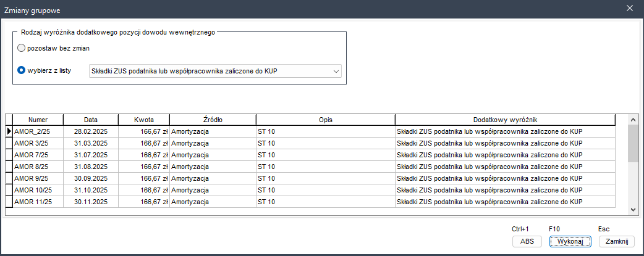644x256 pixels.
Task: Choose the 'wybierz z listy' radio button
Action: tap(22, 70)
